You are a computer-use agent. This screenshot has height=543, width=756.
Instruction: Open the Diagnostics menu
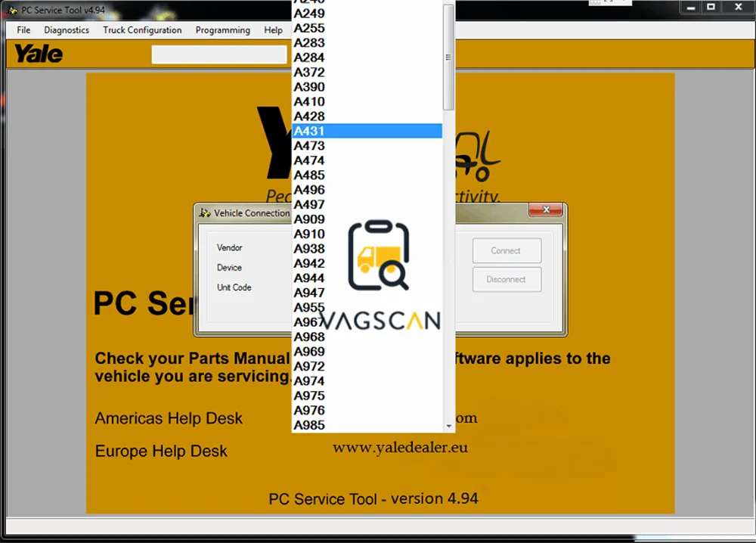pos(67,30)
